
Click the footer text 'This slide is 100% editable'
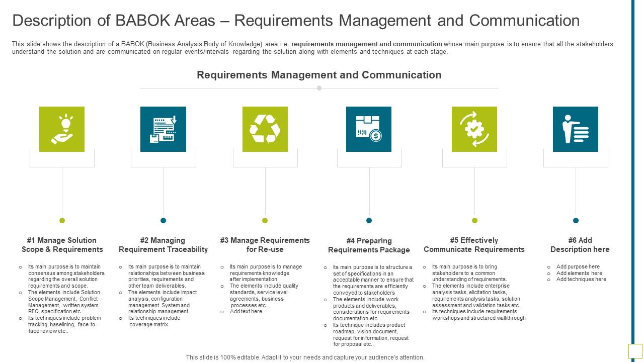tap(305, 357)
